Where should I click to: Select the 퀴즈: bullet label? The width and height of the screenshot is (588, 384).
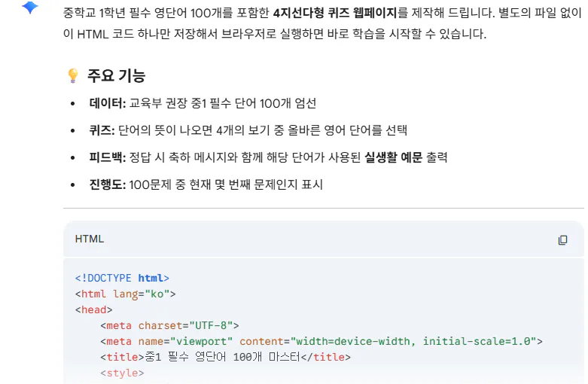click(x=102, y=130)
